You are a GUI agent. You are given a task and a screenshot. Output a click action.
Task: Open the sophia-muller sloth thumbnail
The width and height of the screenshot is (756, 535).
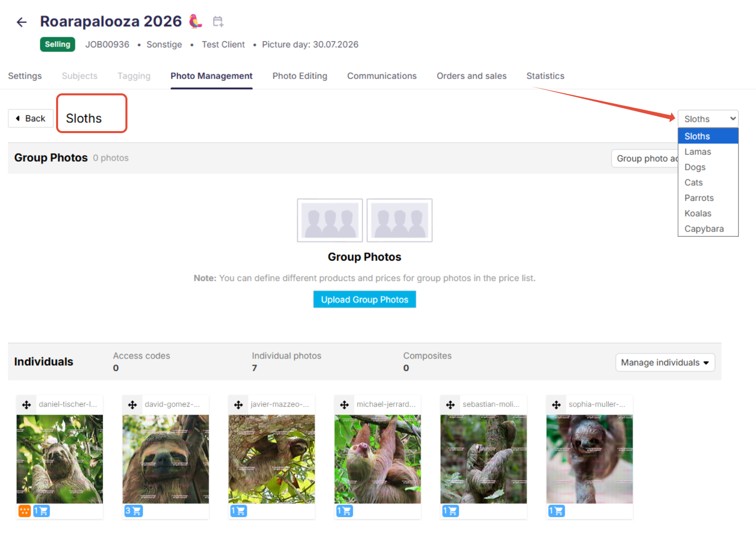pos(589,459)
